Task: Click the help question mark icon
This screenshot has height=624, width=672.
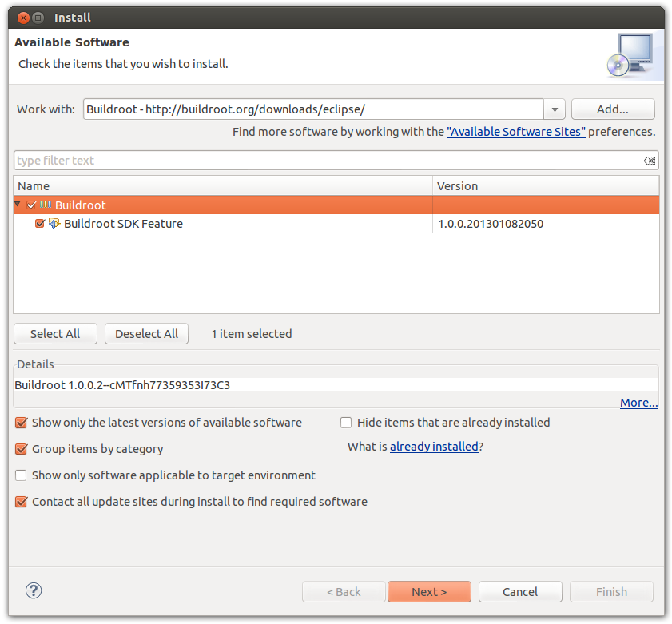Action: [34, 590]
